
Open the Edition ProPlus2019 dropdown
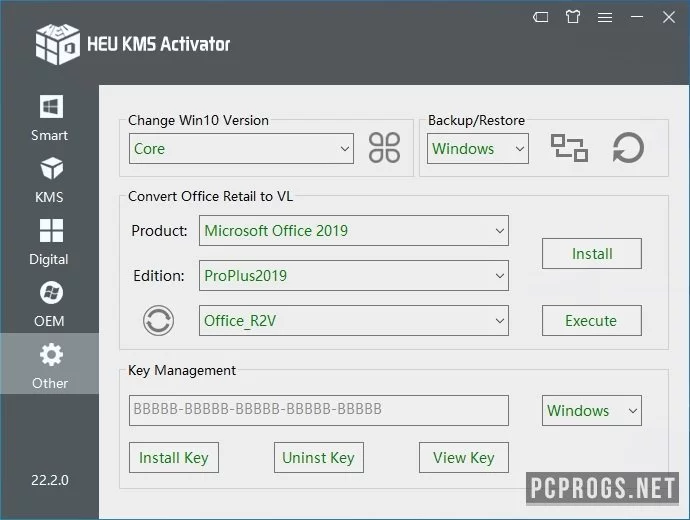click(354, 275)
